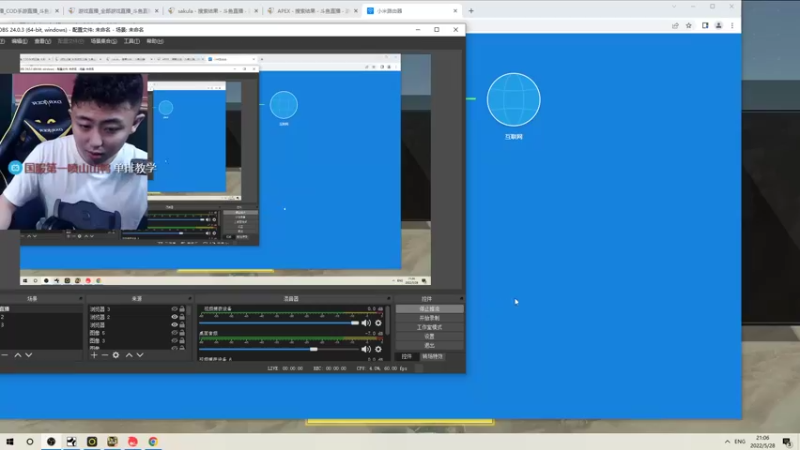The image size is (800, 450).
Task: Remove selected scene with minus icon
Action: point(5,355)
